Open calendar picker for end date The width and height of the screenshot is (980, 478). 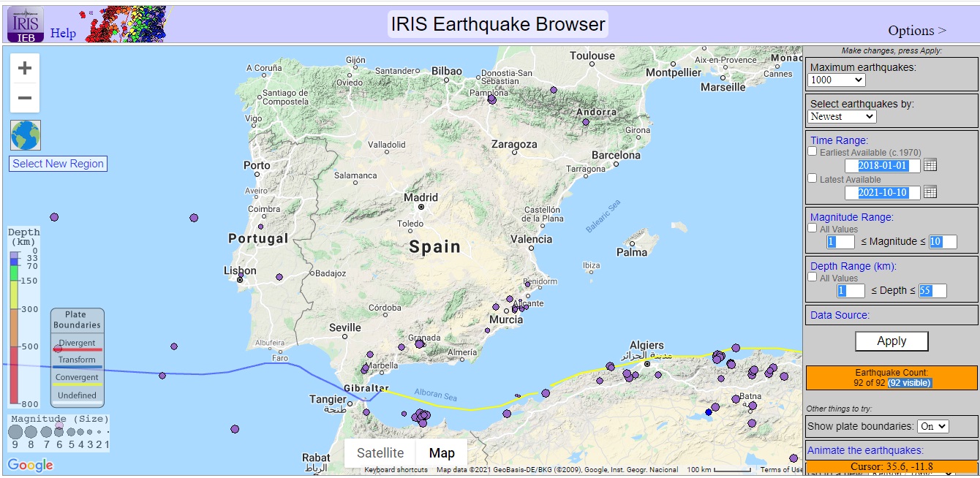930,192
